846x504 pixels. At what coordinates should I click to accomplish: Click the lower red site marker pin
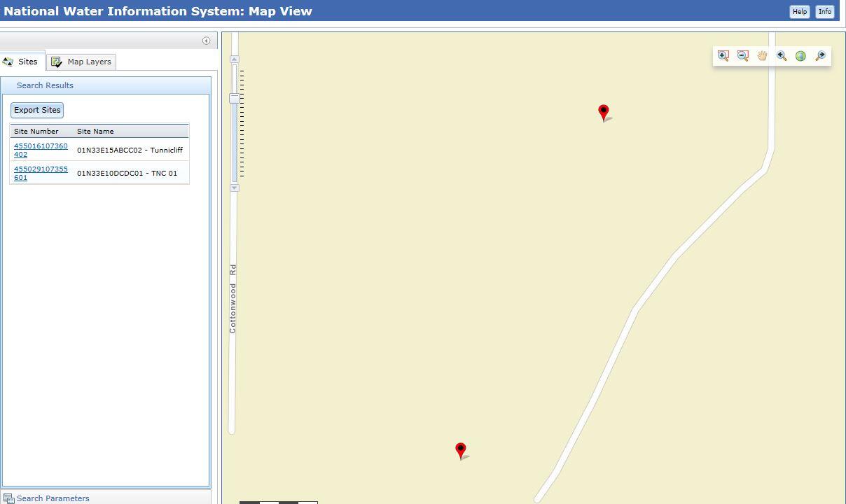461,450
